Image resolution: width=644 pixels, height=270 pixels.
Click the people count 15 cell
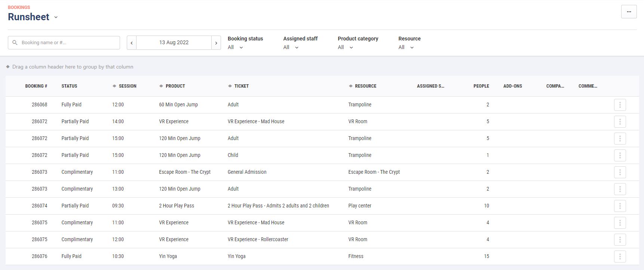487,257
